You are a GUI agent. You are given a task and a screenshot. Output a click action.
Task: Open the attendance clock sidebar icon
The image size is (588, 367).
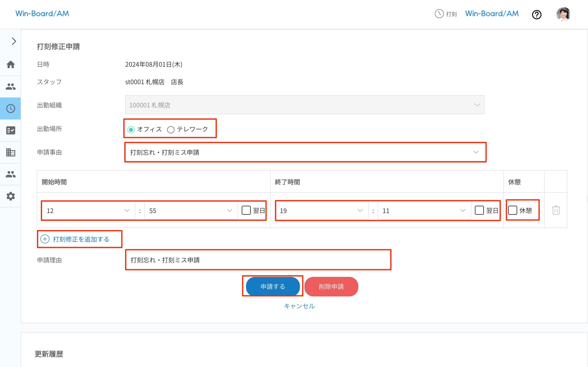(x=10, y=108)
